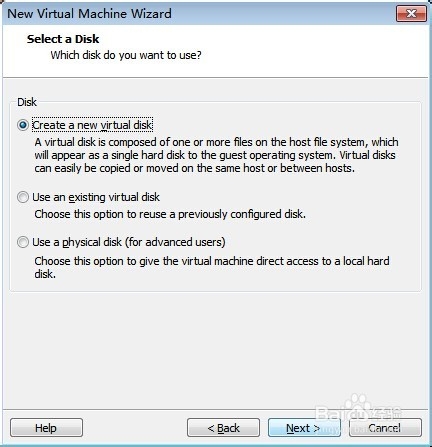The width and height of the screenshot is (432, 447).
Task: Click the radio circle beside Create a new virtual disk
Action: (23, 125)
